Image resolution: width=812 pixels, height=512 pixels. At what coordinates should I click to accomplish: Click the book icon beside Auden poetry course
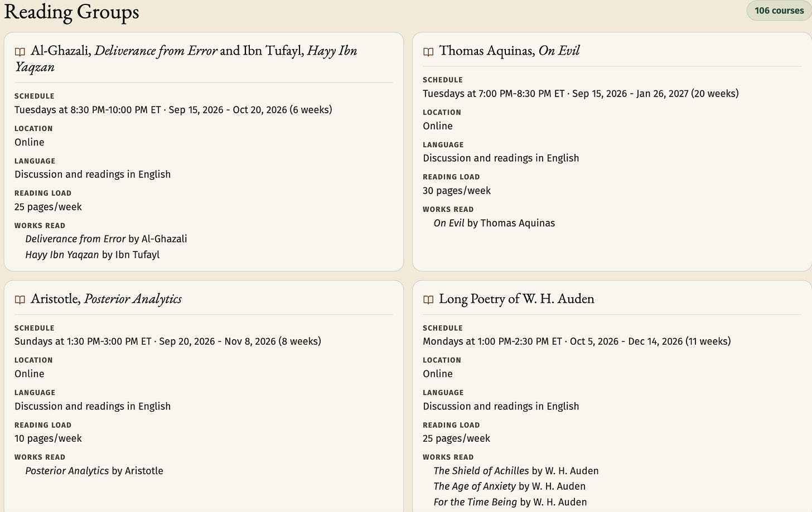click(x=428, y=300)
